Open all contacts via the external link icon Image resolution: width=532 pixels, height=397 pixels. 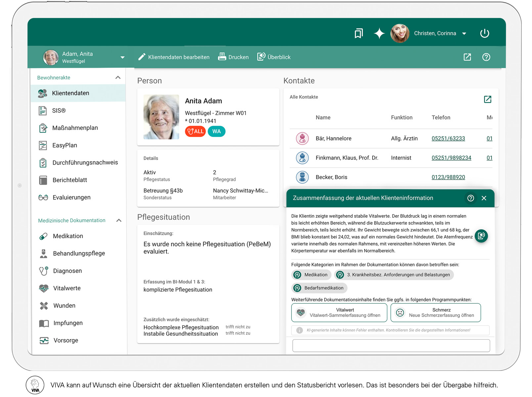(488, 99)
